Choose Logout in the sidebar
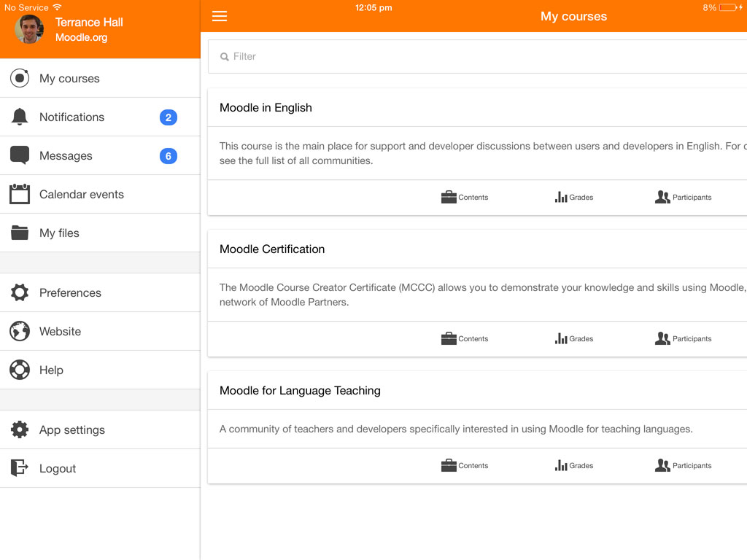Screen dimensions: 747x560 pyautogui.click(x=100, y=468)
